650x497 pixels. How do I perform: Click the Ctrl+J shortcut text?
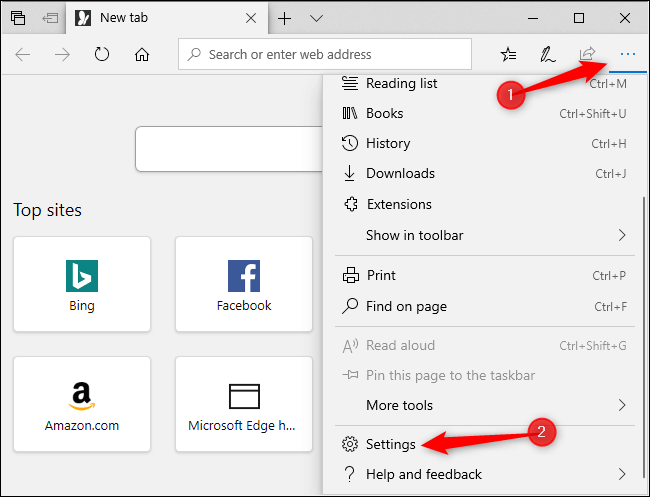click(x=611, y=174)
